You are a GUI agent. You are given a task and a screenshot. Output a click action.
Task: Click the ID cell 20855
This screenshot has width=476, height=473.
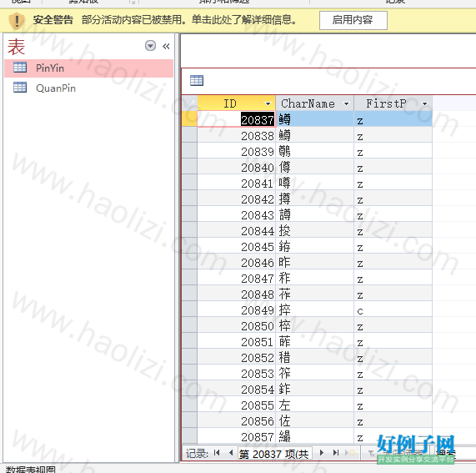click(x=237, y=405)
